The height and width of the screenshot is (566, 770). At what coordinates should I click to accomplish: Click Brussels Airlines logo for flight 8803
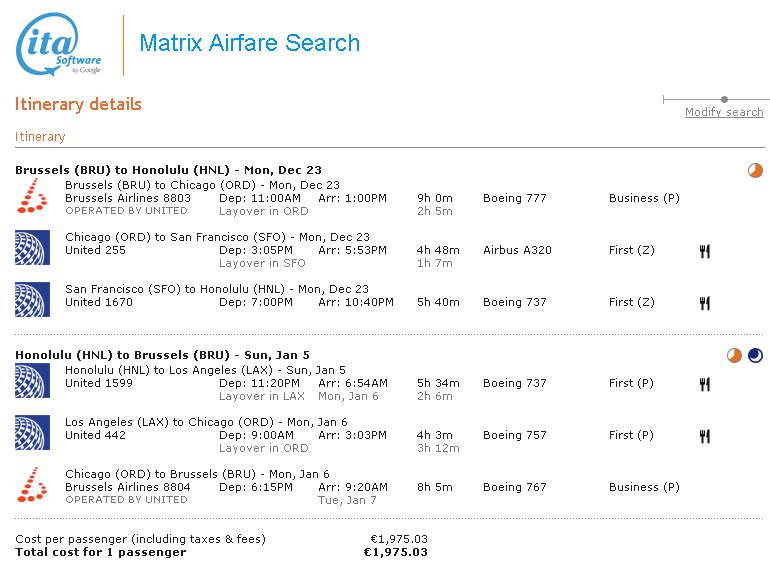32,196
